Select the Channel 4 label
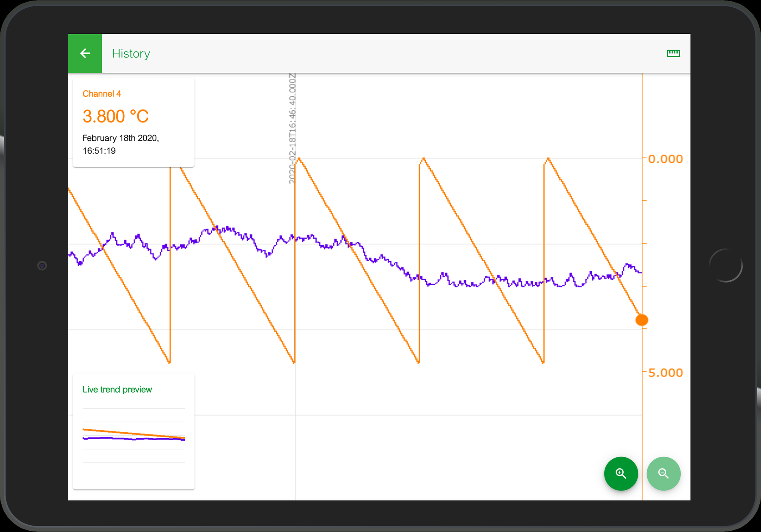This screenshot has width=761, height=532. 101,94
